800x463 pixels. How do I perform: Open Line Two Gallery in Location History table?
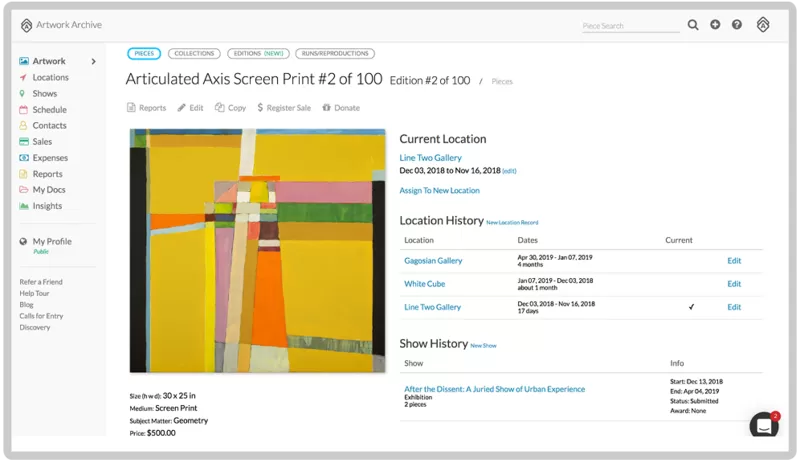click(433, 307)
